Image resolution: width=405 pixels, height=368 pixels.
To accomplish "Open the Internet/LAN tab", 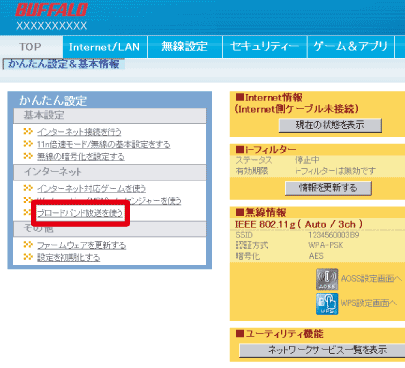I will tap(105, 47).
